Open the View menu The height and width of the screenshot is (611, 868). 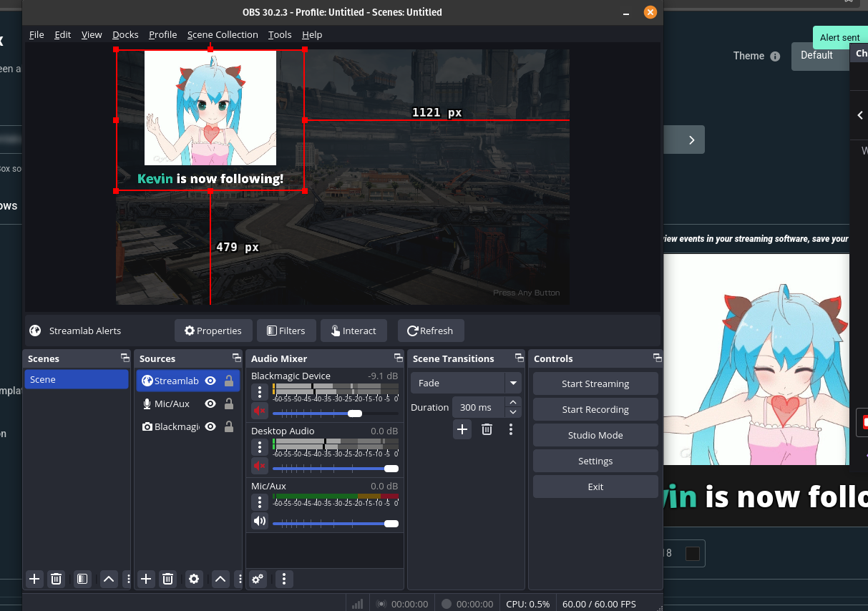coord(92,34)
